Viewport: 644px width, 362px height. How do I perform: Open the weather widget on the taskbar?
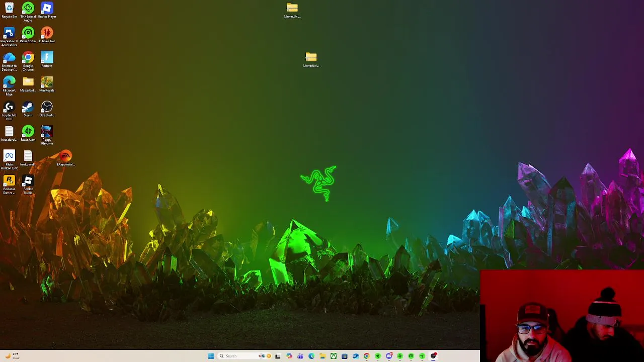coord(12,356)
